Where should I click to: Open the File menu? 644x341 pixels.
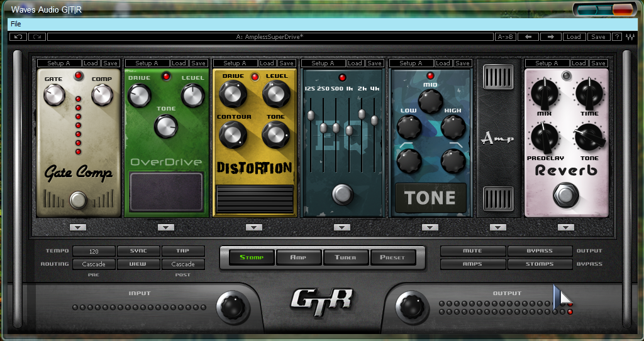click(x=16, y=24)
